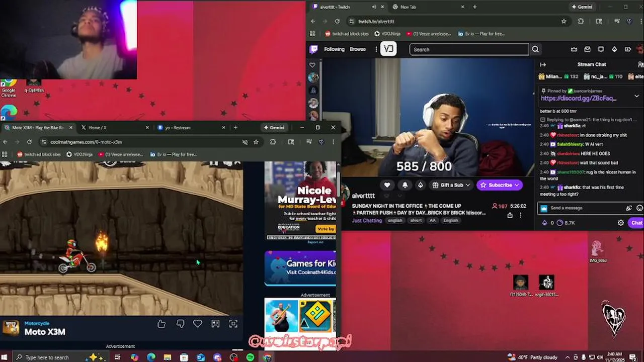Bookmark the coolmathgames page with the star
This screenshot has height=362, width=644.
[x=256, y=142]
